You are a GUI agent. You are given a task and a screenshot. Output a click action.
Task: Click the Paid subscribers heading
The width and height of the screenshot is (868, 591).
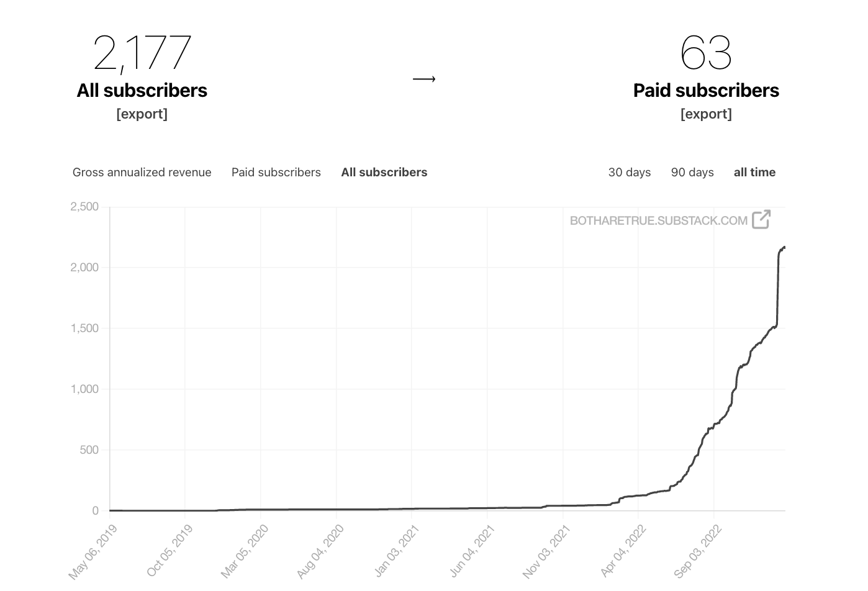[x=706, y=90]
